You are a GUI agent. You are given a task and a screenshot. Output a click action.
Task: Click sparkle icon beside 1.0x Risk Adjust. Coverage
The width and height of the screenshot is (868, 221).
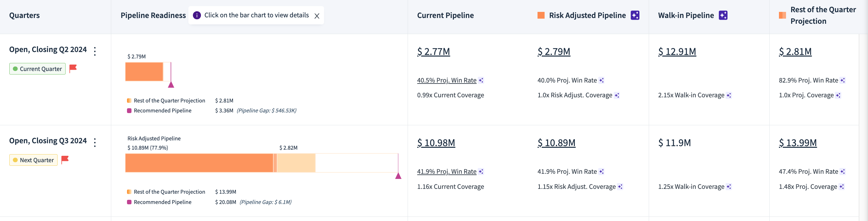[x=617, y=95]
